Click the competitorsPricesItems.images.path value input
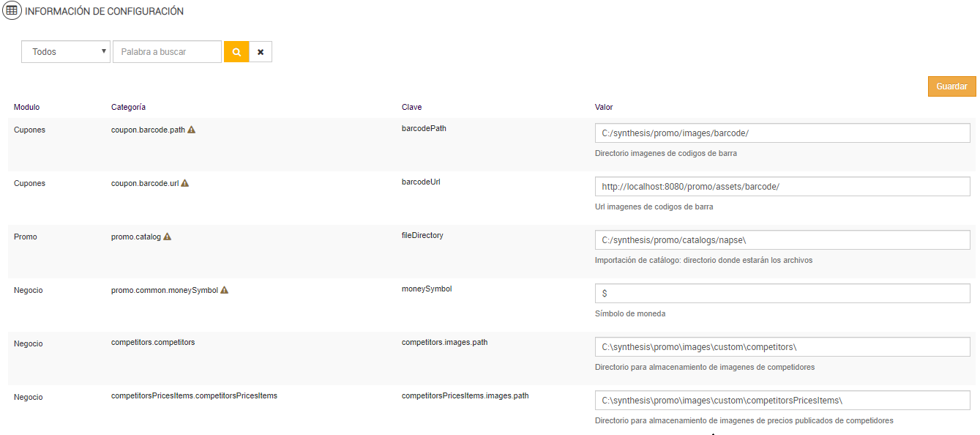Image resolution: width=980 pixels, height=435 pixels. point(782,401)
